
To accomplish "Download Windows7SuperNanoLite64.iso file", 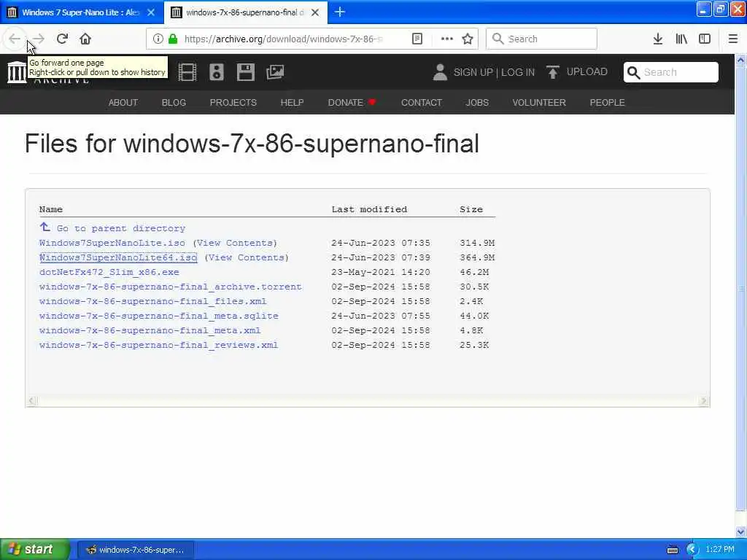I will pyautogui.click(x=118, y=257).
